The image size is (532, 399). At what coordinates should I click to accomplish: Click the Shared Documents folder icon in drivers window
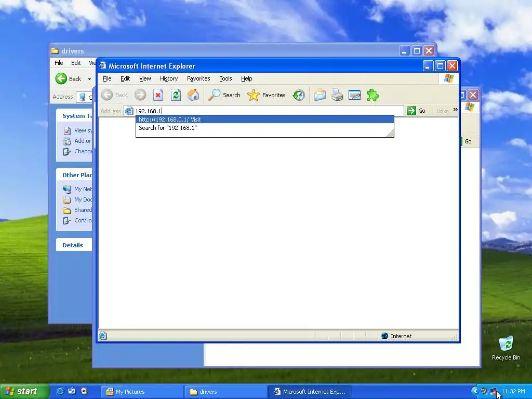[67, 210]
